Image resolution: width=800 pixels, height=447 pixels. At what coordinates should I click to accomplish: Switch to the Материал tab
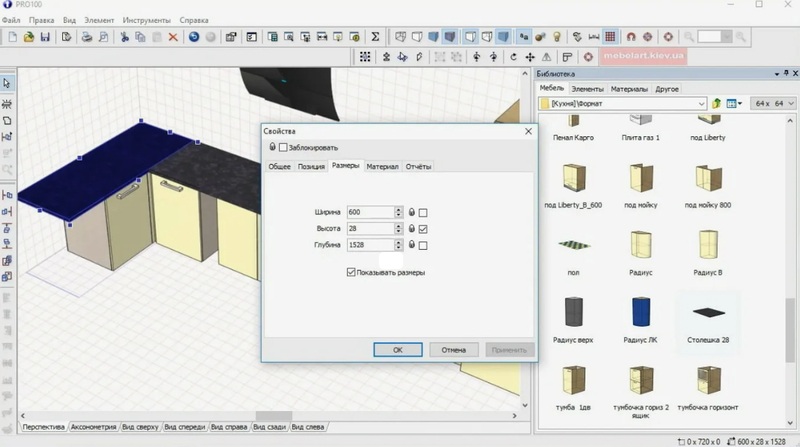(x=382, y=166)
